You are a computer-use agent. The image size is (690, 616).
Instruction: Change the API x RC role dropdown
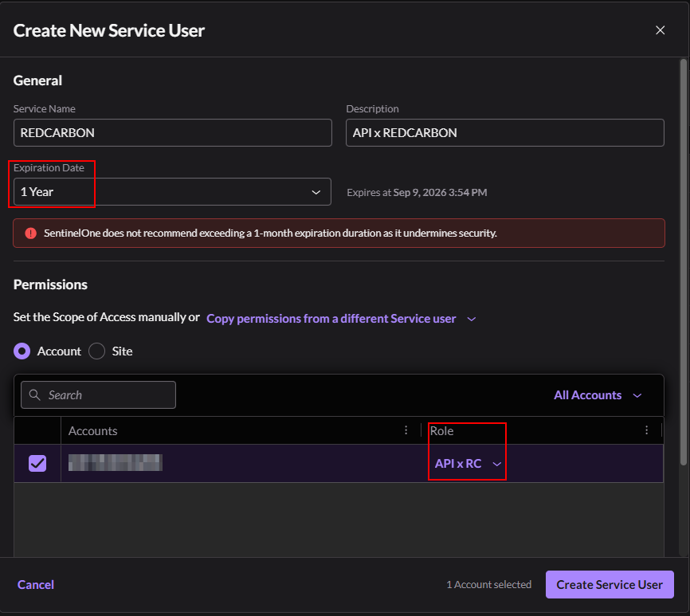tap(468, 464)
